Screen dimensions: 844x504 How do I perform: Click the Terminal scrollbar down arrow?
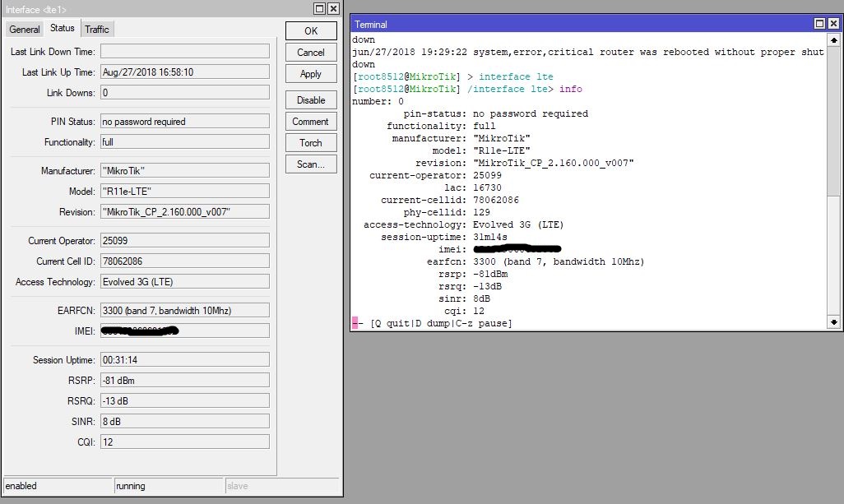pyautogui.click(x=834, y=322)
